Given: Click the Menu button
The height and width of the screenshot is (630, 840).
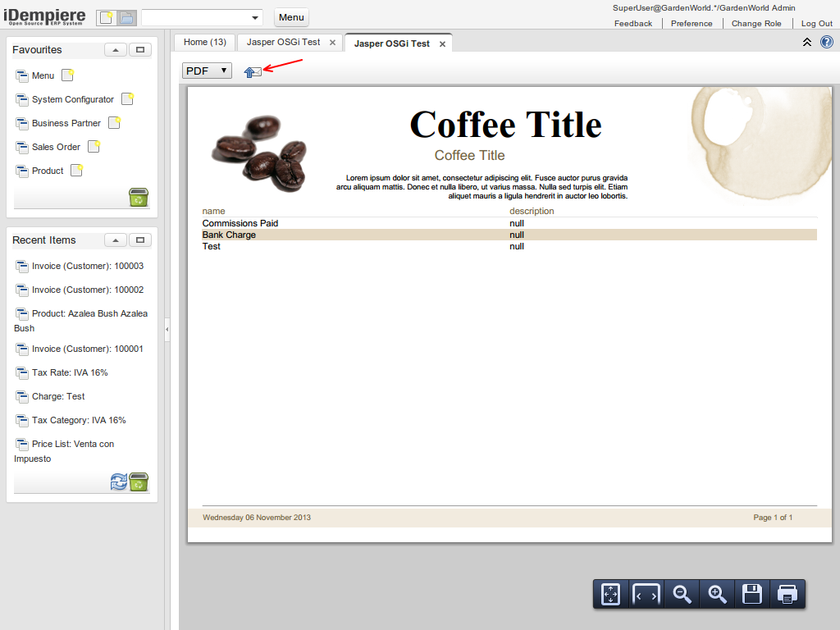Looking at the screenshot, I should 291,17.
